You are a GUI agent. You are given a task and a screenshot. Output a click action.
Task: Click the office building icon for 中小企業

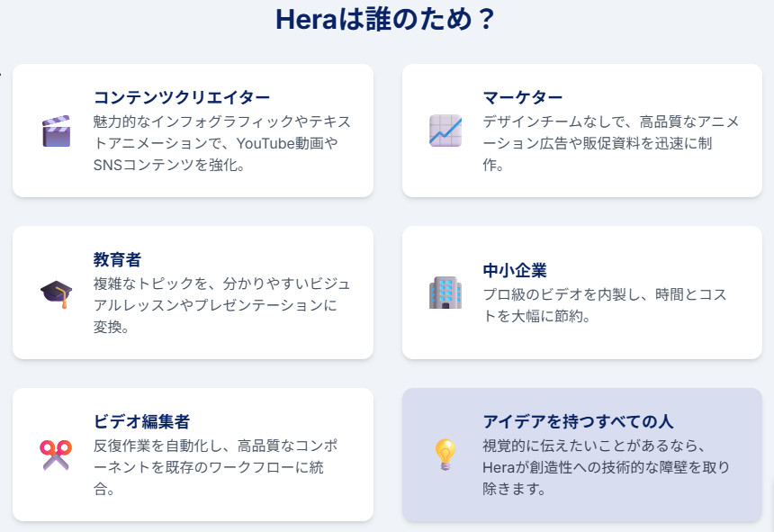pos(445,293)
